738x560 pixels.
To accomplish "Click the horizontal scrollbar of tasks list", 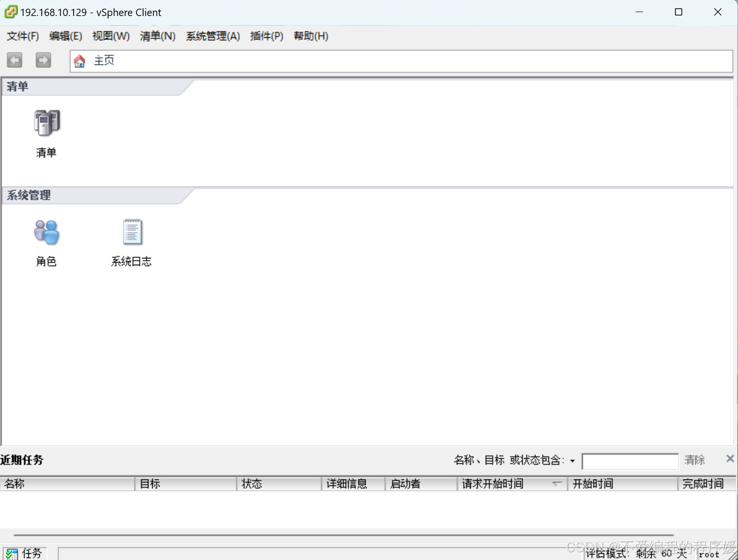I will pos(344,535).
